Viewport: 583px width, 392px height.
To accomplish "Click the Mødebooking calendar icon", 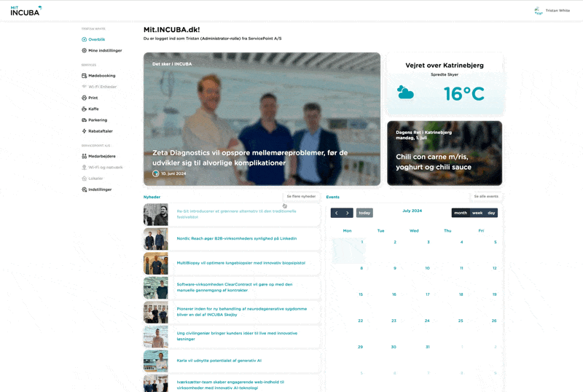I will 84,76.
